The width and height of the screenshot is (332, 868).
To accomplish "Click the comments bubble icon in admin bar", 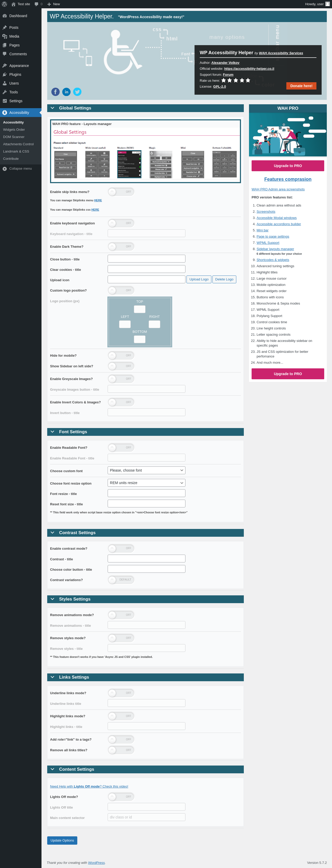I will (36, 4).
